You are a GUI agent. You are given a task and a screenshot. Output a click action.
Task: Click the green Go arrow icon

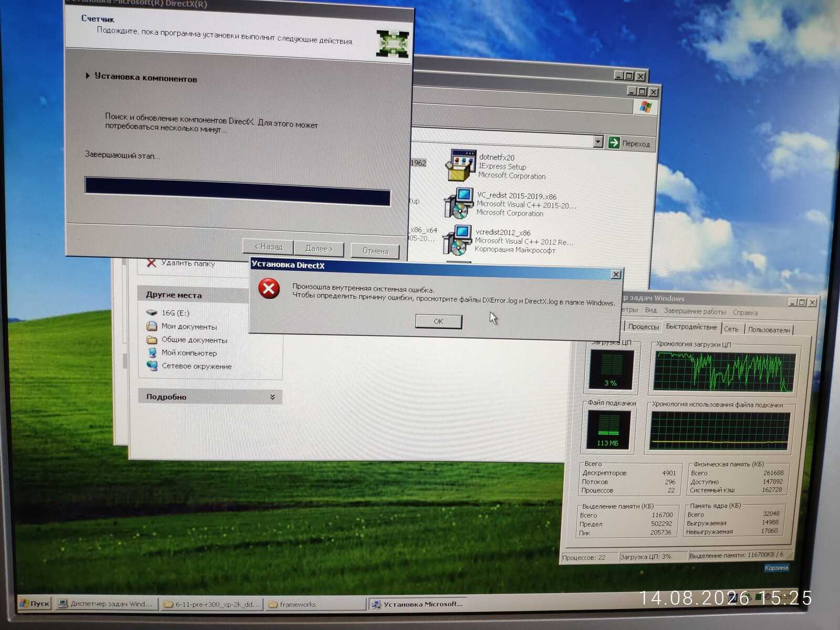614,142
